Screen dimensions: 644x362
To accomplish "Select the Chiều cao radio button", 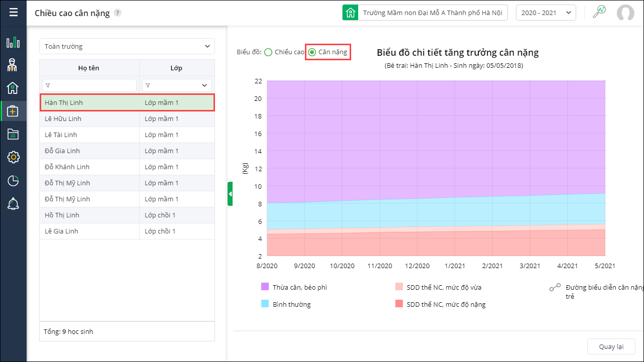I will click(268, 52).
